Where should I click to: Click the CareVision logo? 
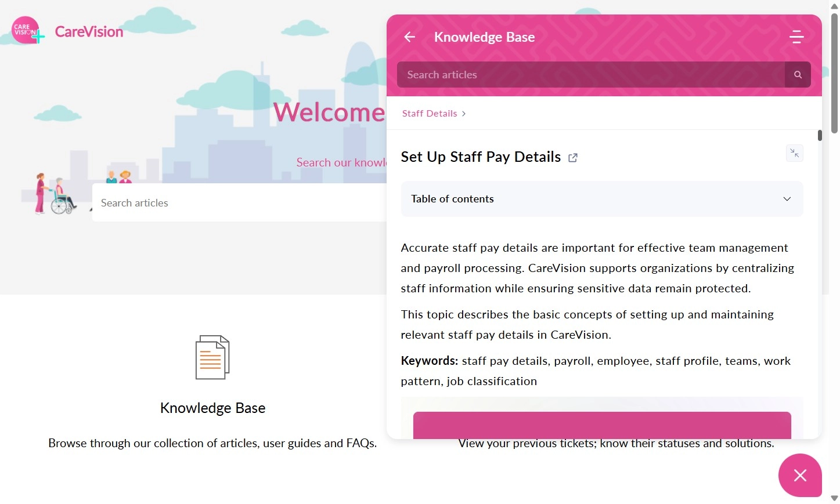[x=67, y=31]
